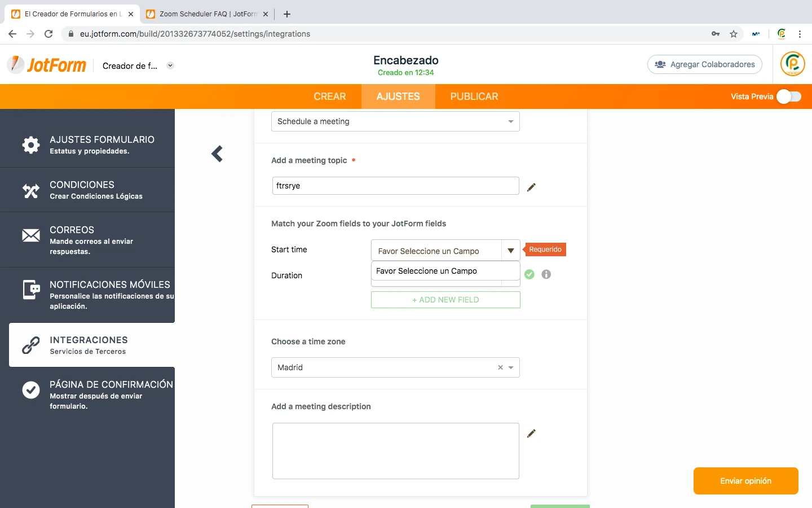The width and height of the screenshot is (812, 508).
Task: Open the Start time field dropdown
Action: pos(510,250)
